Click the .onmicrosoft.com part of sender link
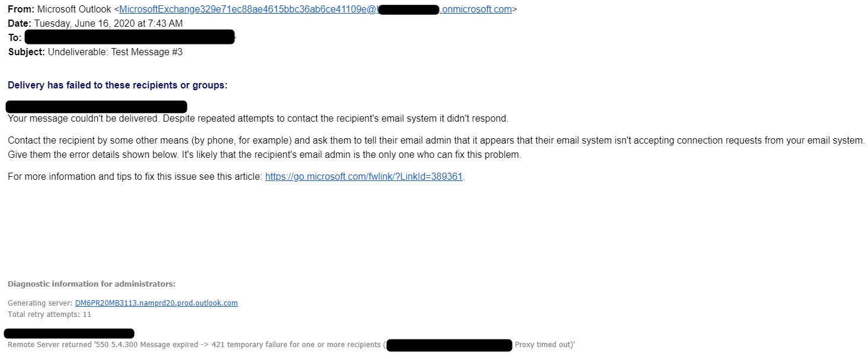This screenshot has width=868, height=359. point(476,9)
